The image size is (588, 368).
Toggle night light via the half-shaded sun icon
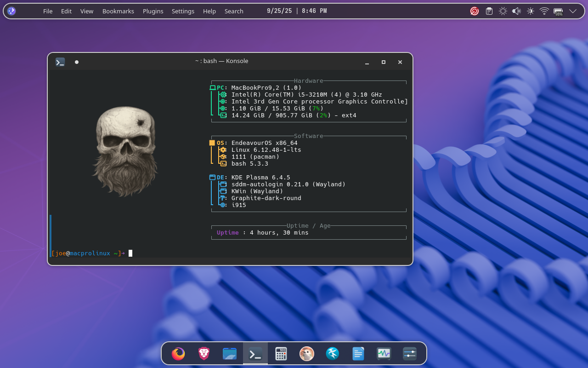(531, 11)
